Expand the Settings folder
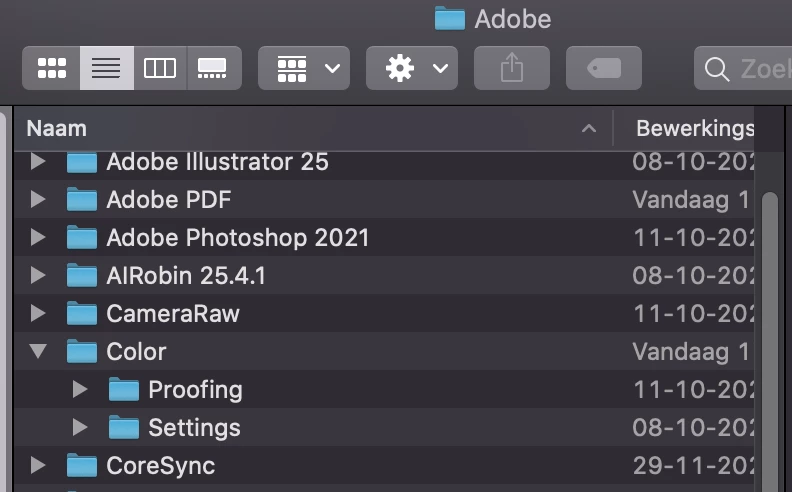The width and height of the screenshot is (792, 492). pyautogui.click(x=81, y=427)
